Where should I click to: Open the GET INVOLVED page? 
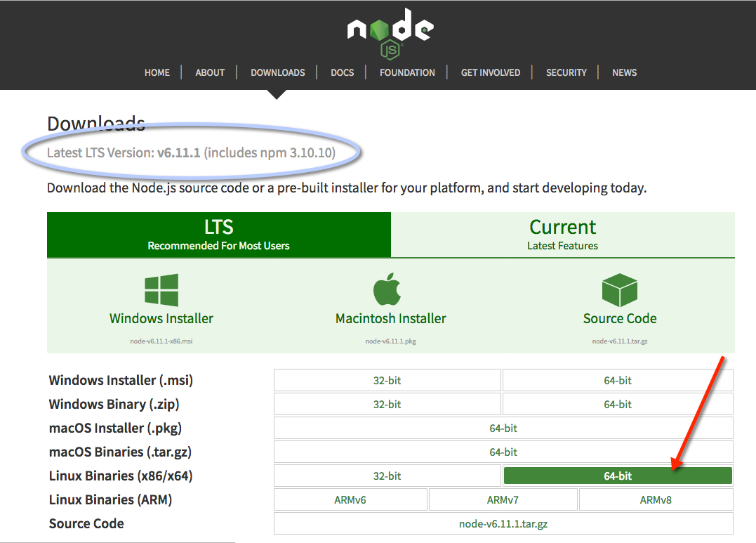point(490,72)
